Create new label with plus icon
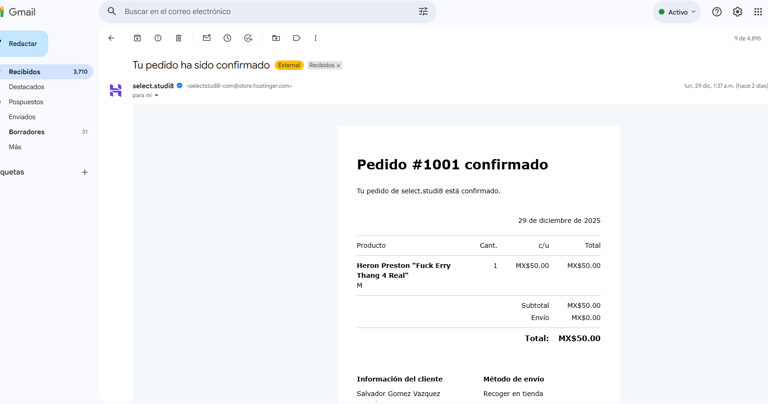This screenshot has width=768, height=404. click(85, 172)
